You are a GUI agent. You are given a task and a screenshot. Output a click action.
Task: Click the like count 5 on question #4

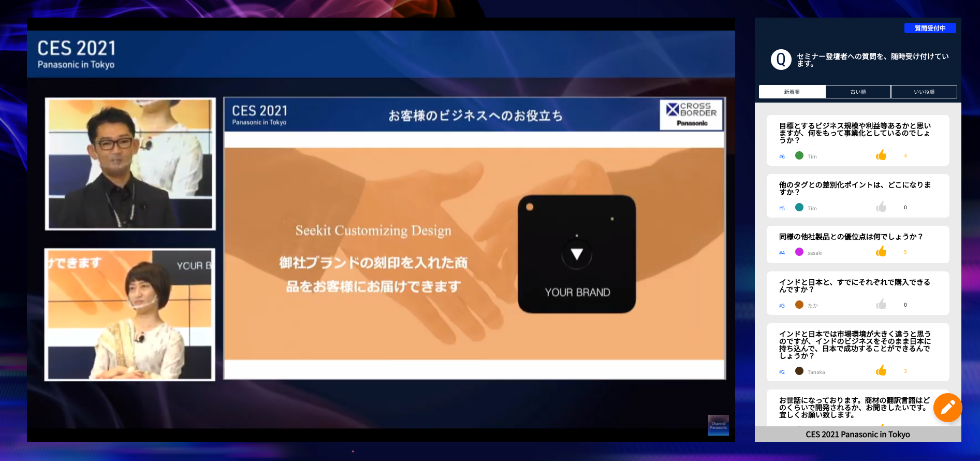(905, 252)
